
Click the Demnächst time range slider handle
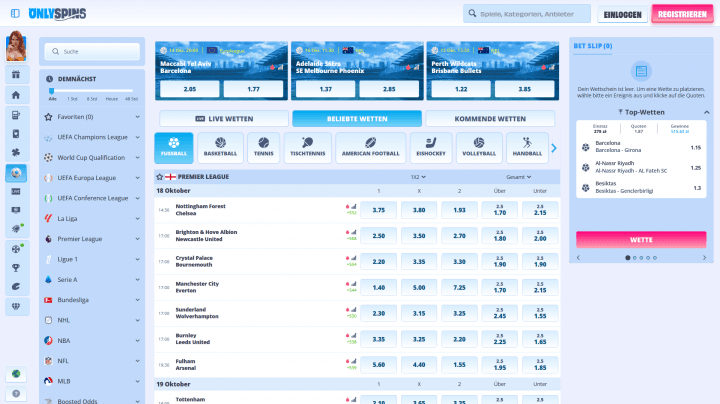pyautogui.click(x=52, y=90)
